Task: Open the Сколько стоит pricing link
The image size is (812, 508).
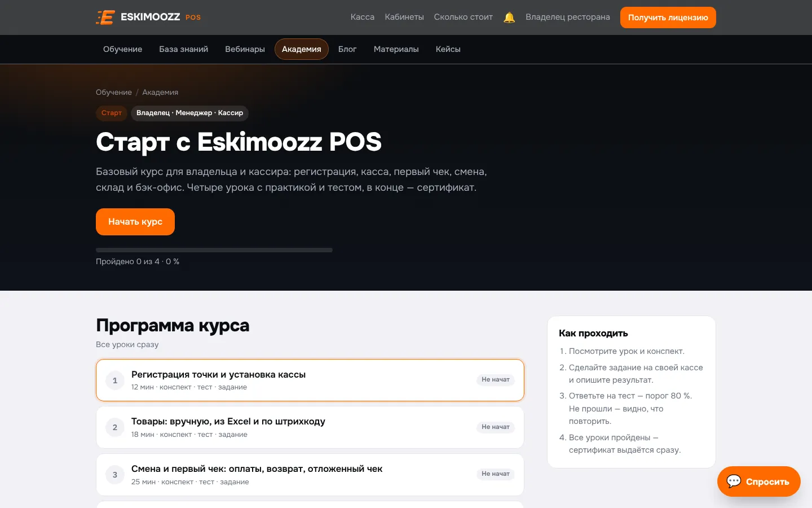Action: coord(464,17)
